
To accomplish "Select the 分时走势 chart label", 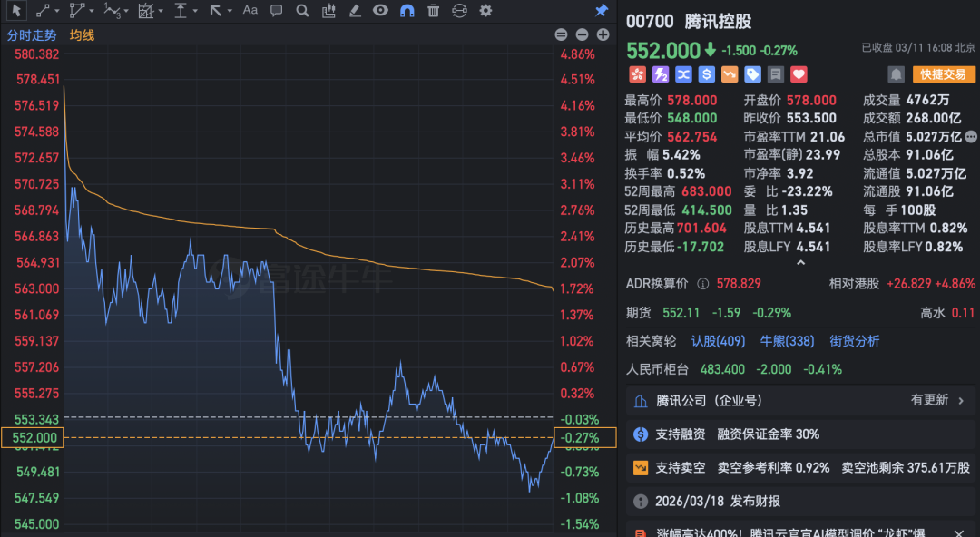I will 31,35.
